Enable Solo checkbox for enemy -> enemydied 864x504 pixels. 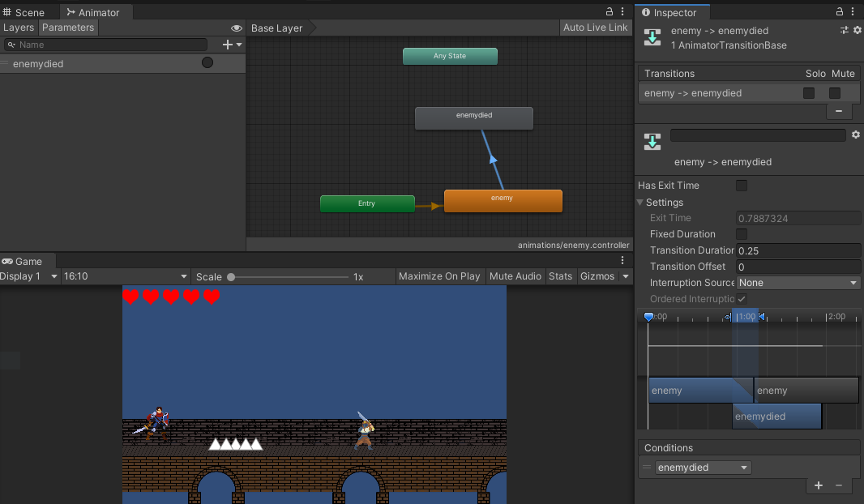(x=809, y=93)
